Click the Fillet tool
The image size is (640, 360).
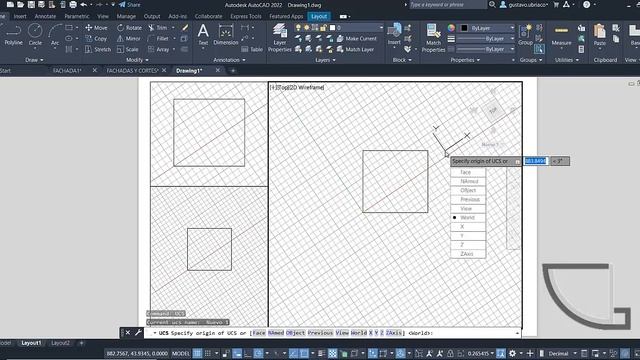[x=158, y=38]
